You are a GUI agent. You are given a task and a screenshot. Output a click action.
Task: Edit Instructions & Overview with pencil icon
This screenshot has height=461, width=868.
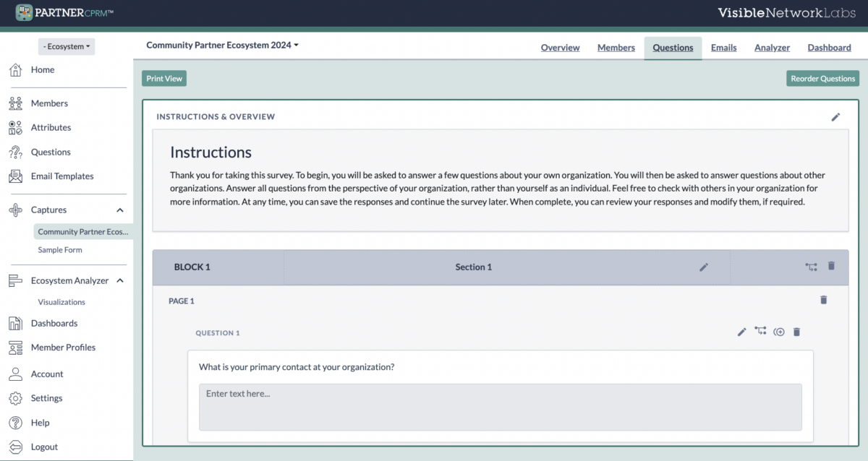[x=835, y=117]
